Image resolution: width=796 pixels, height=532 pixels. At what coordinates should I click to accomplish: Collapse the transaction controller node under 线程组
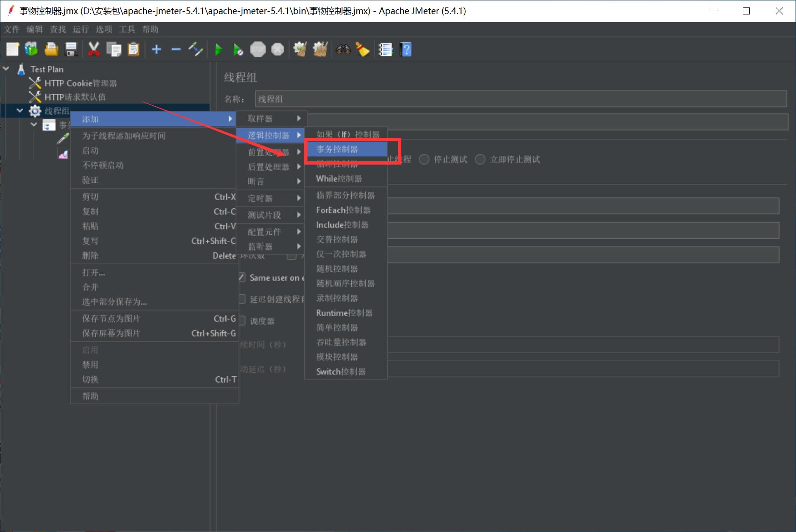[34, 125]
